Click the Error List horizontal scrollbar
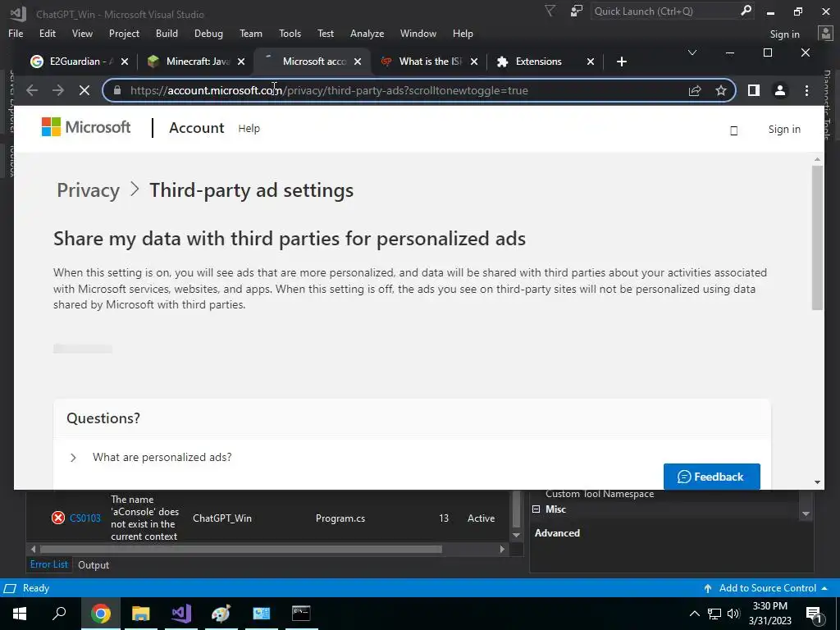The width and height of the screenshot is (840, 630). coord(241,549)
